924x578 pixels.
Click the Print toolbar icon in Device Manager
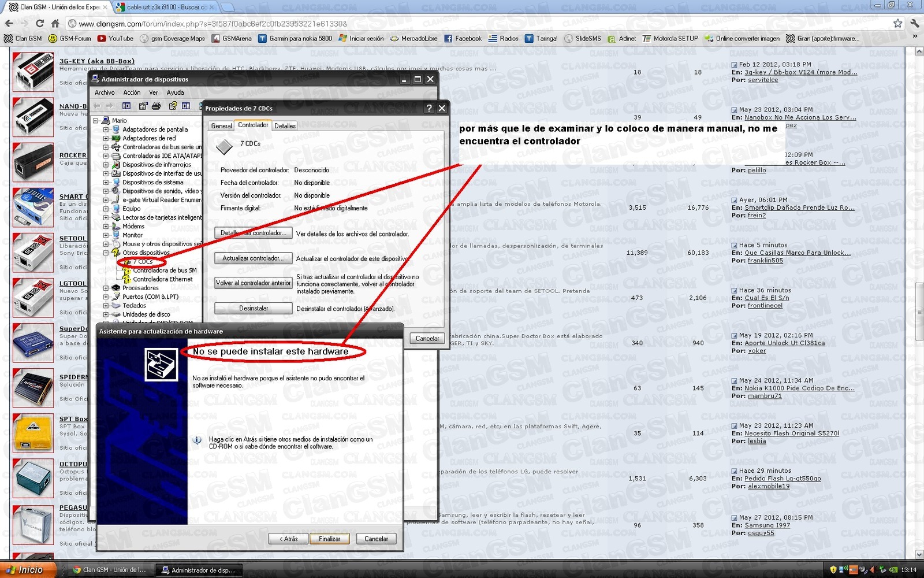tap(156, 106)
